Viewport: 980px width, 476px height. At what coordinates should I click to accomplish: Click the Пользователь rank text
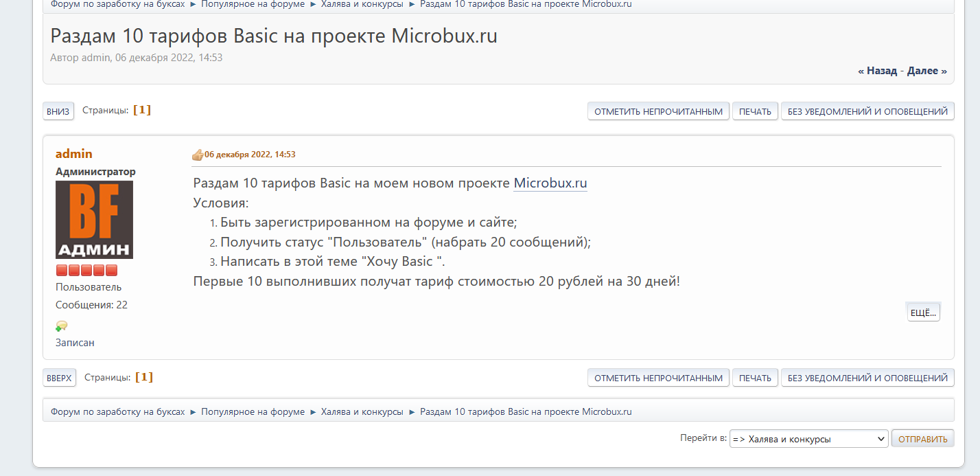tap(89, 287)
